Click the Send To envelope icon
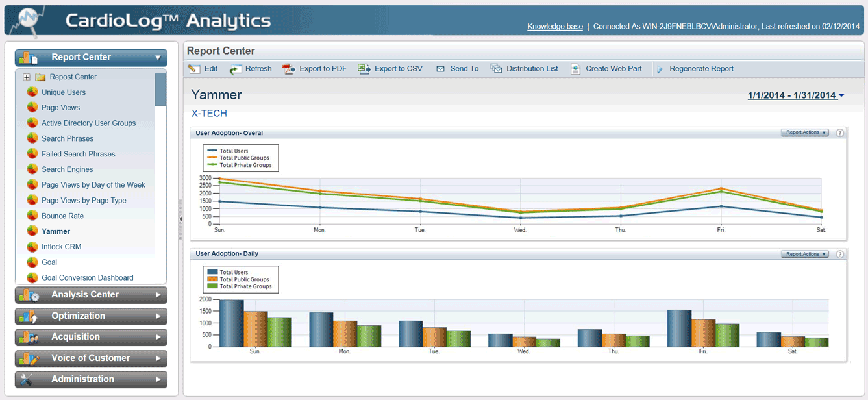The width and height of the screenshot is (868, 400). click(x=440, y=69)
